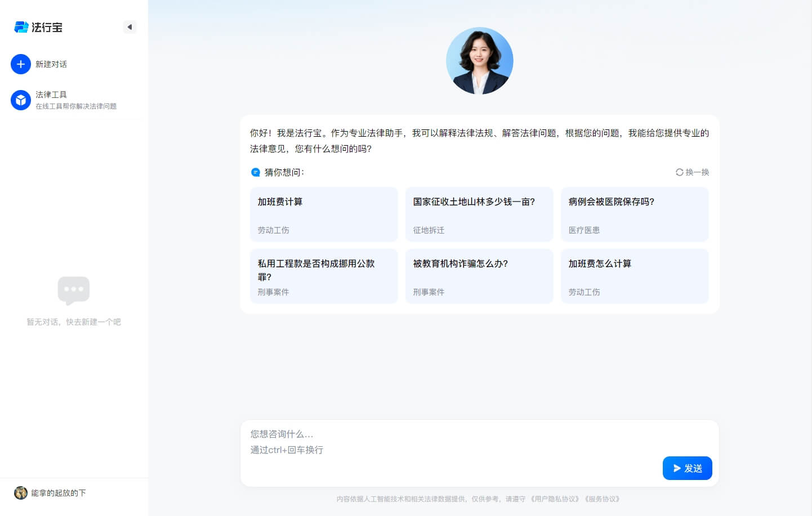
Task: Click the 医疗医患 category tag
Action: pos(584,230)
